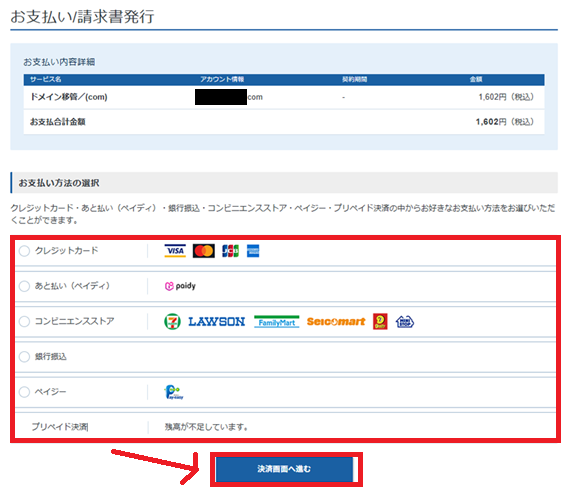
Task: Click the Paidy logo
Action: click(180, 286)
